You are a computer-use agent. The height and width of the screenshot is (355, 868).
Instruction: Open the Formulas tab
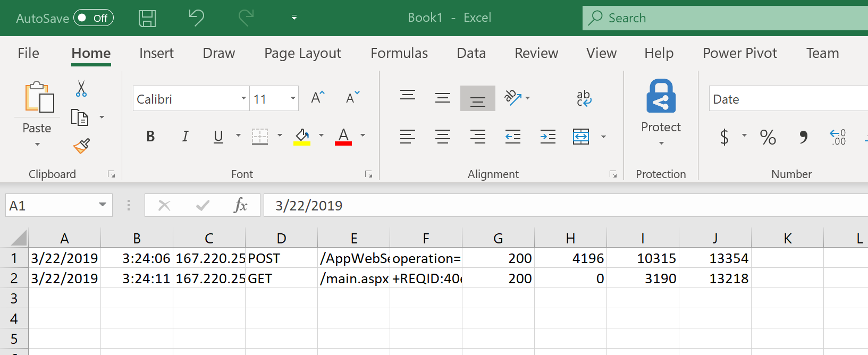399,53
